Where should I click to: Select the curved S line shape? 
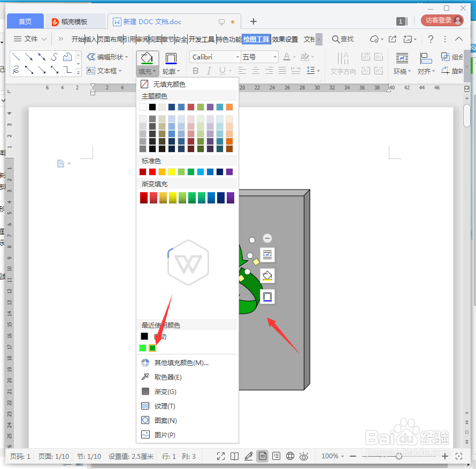55,57
